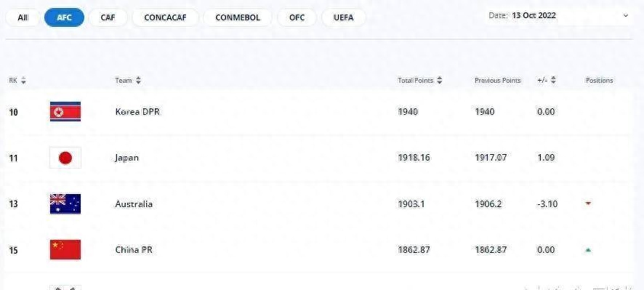Click the Australia flag icon
Screen dimensions: 644x290
(65, 204)
